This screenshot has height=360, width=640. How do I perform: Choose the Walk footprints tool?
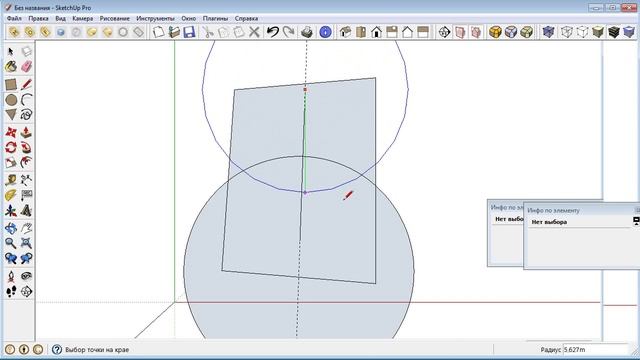click(11, 291)
